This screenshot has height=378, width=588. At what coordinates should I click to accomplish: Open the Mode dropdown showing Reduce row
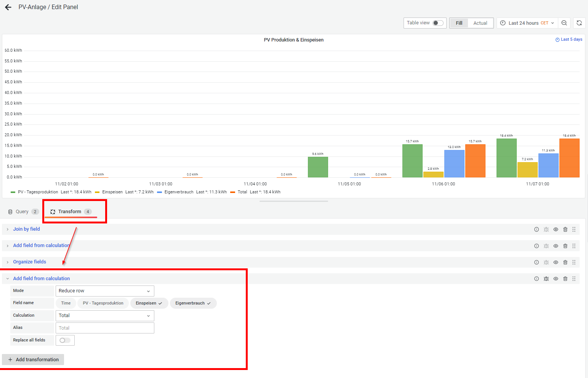105,291
